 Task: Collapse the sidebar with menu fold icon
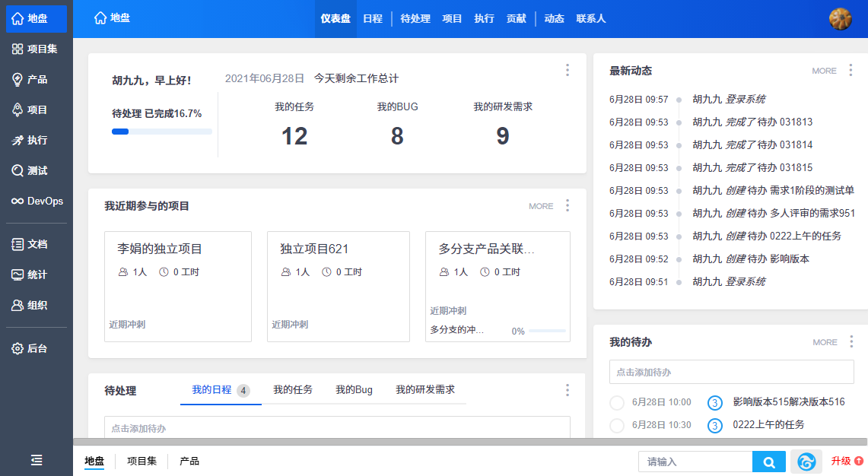tap(37, 460)
